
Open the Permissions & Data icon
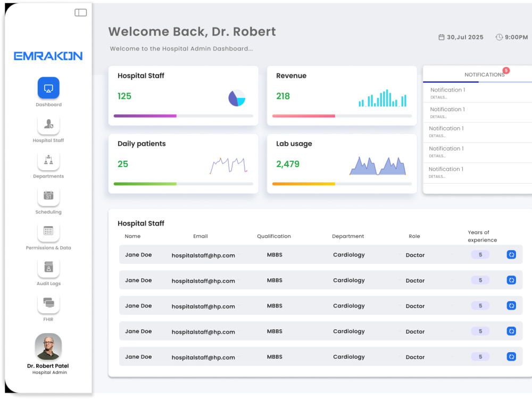48,231
